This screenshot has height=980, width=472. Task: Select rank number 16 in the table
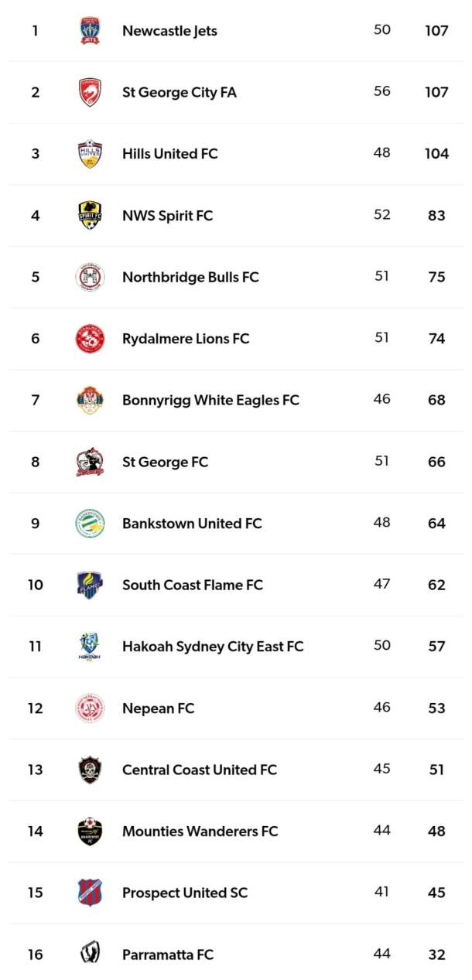click(x=36, y=954)
